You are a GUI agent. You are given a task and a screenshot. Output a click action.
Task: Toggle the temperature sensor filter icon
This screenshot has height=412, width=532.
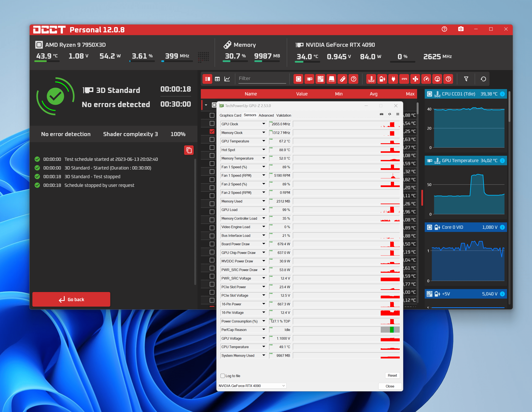click(x=371, y=79)
